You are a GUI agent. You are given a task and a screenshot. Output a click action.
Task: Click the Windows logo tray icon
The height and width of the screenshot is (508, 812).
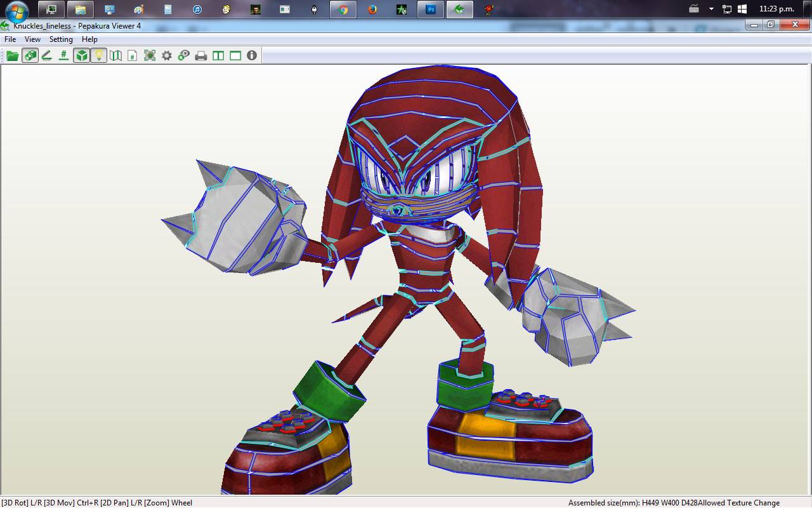742,9
